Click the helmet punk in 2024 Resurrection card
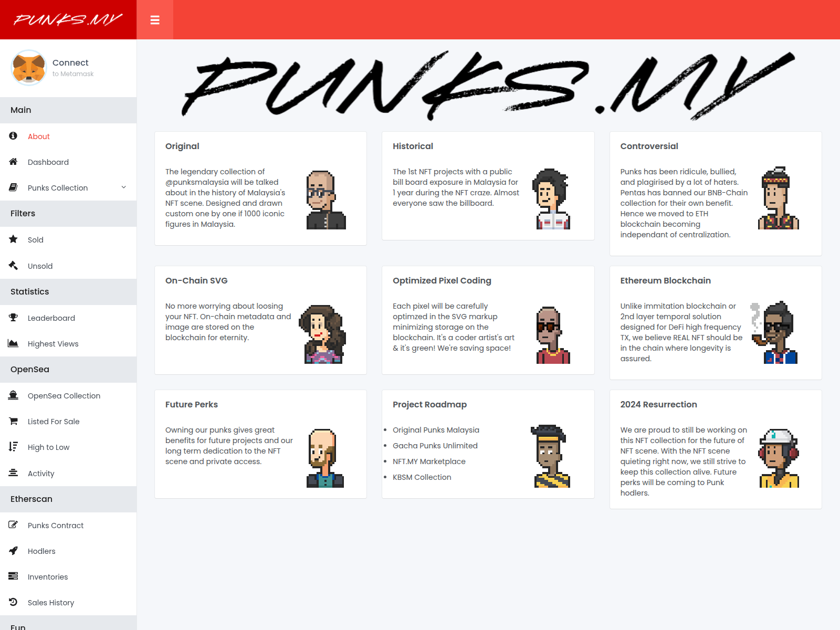This screenshot has width=840, height=630. [x=779, y=458]
